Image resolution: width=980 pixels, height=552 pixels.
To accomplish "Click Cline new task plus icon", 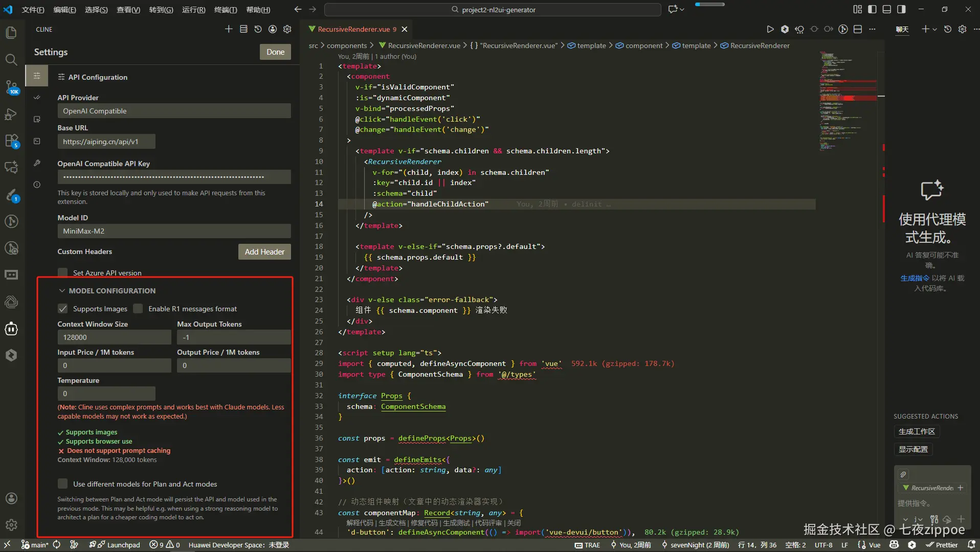I will (x=229, y=30).
